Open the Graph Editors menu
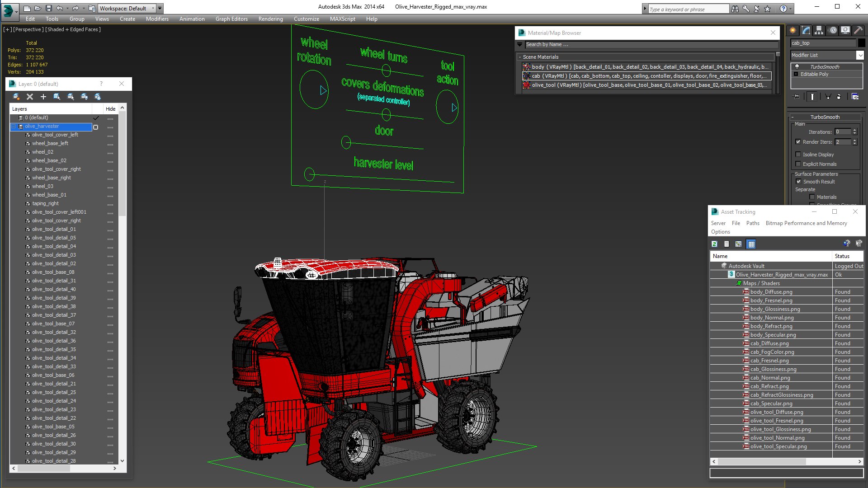This screenshot has height=488, width=868. (231, 19)
